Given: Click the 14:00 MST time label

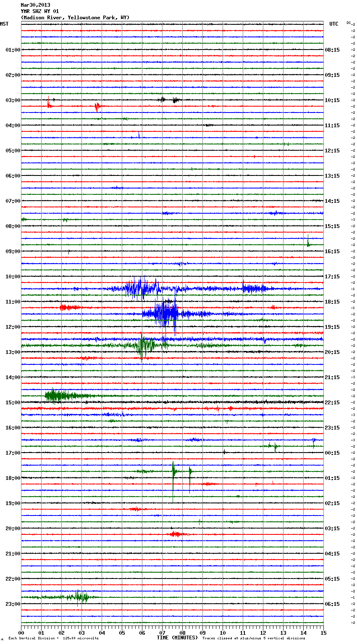Looking at the screenshot, I should 13,377.
